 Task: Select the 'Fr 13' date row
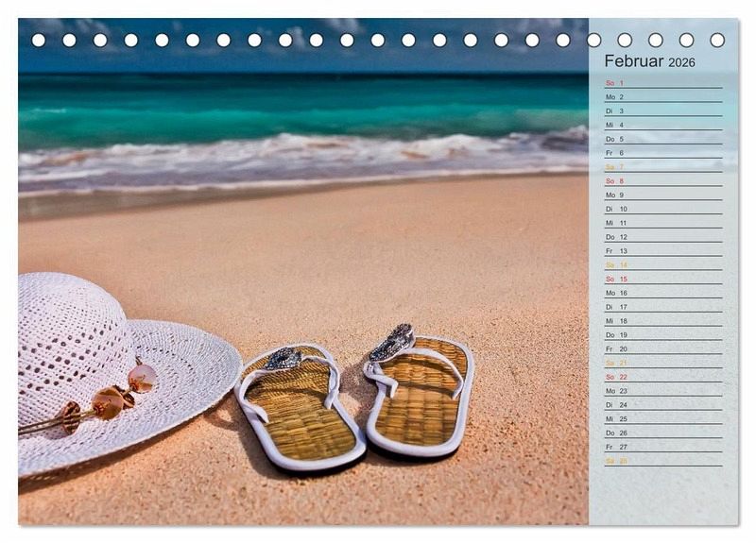pyautogui.click(x=663, y=250)
